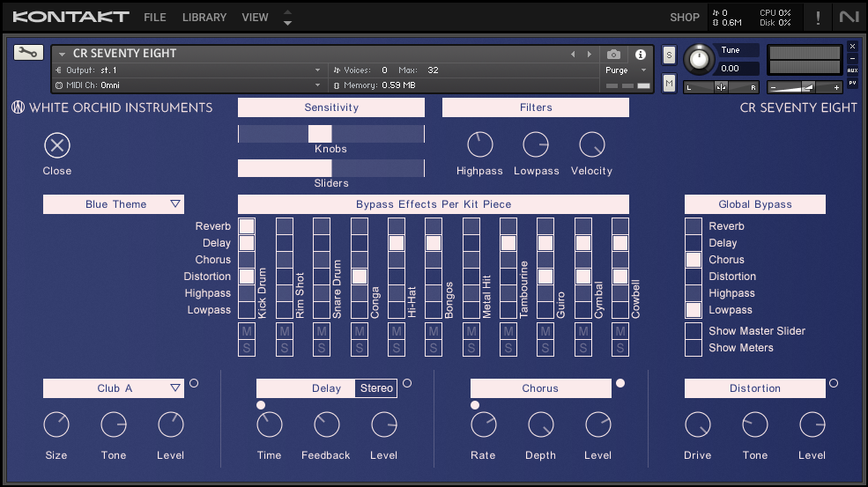Image resolution: width=868 pixels, height=487 pixels.
Task: Select the previous instrument preset arrow
Action: click(x=573, y=55)
